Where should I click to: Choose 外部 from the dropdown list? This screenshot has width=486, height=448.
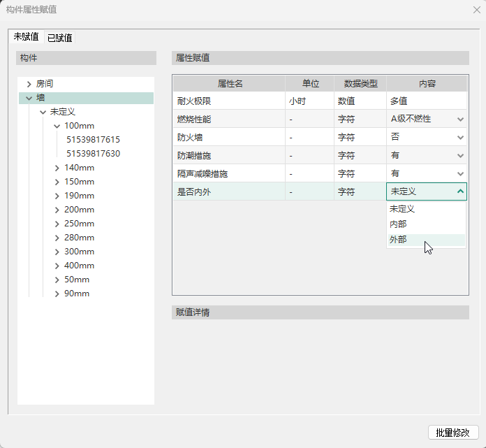pyautogui.click(x=398, y=240)
